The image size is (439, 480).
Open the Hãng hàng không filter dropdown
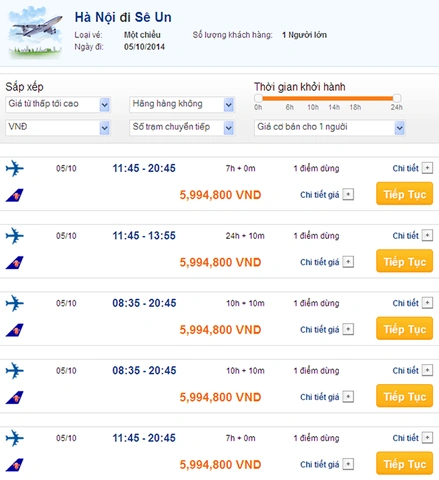(182, 104)
